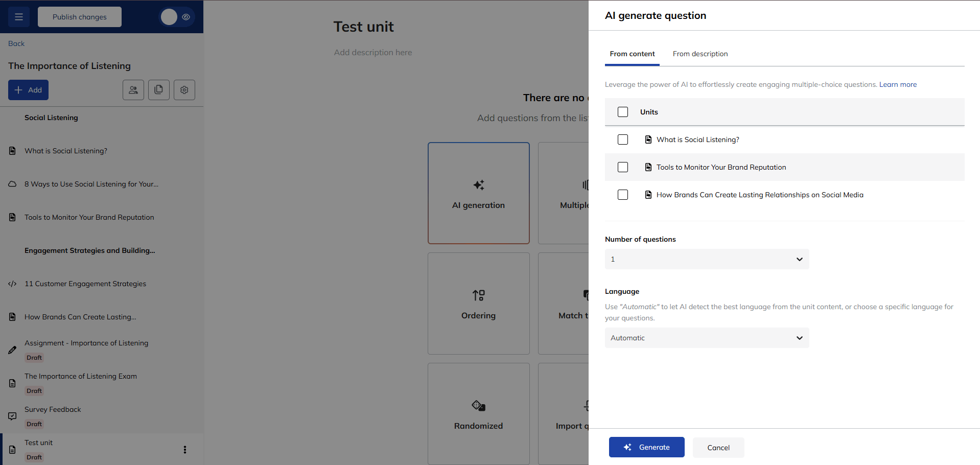The width and height of the screenshot is (980, 465).
Task: Click the enrolled users icon
Action: tap(133, 89)
